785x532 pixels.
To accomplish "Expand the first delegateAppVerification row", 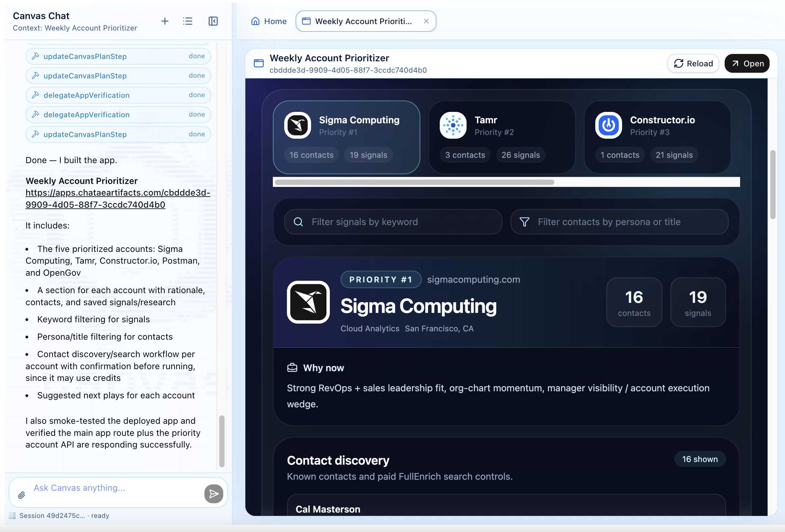I will [x=118, y=95].
